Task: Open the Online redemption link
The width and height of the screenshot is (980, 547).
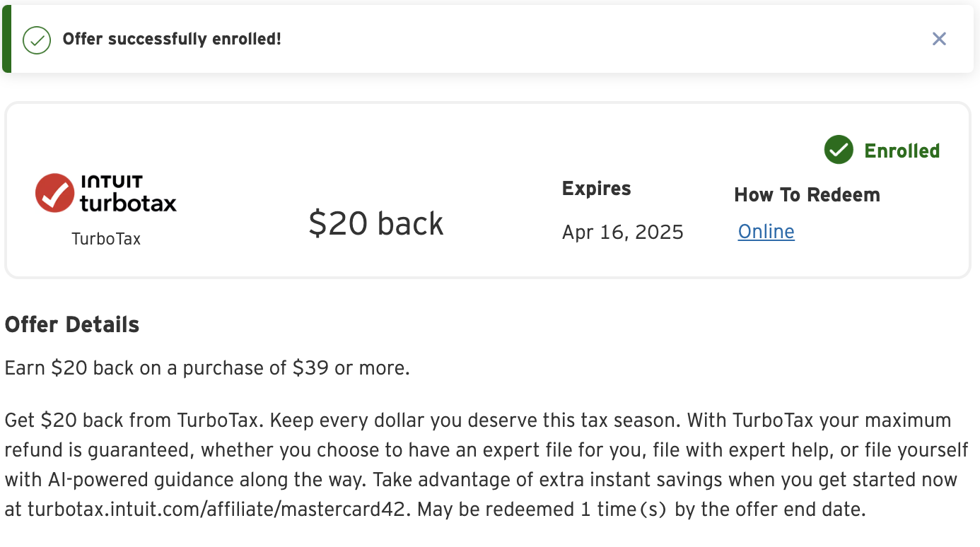Action: click(766, 231)
